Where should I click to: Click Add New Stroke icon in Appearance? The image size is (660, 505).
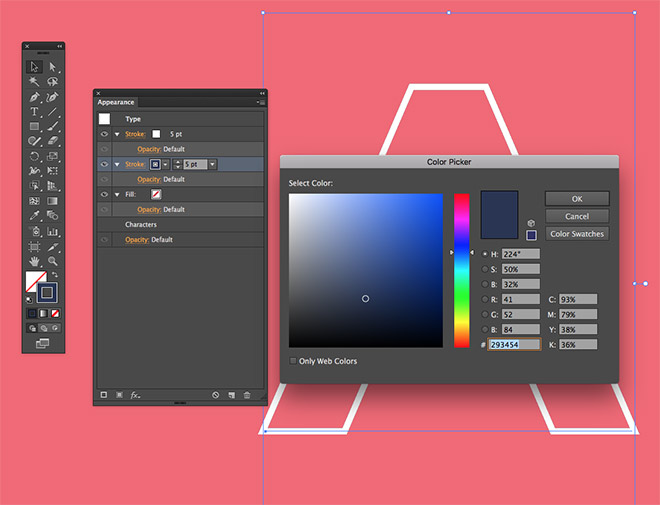pyautogui.click(x=104, y=395)
